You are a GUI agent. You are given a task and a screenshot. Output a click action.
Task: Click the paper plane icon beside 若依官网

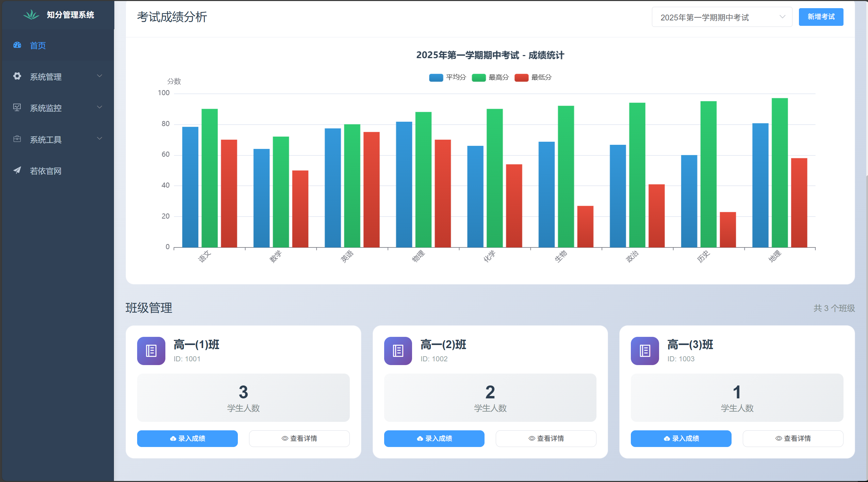click(17, 170)
